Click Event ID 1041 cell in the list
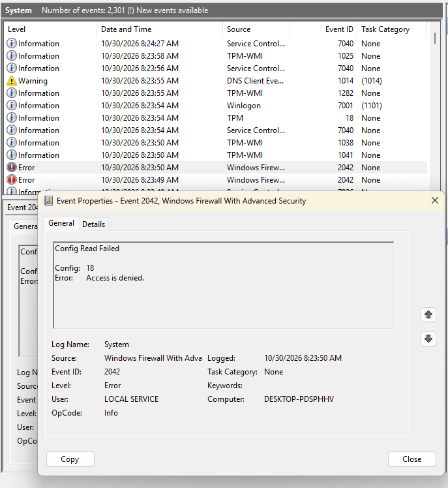This screenshot has height=488, width=448. [x=346, y=155]
